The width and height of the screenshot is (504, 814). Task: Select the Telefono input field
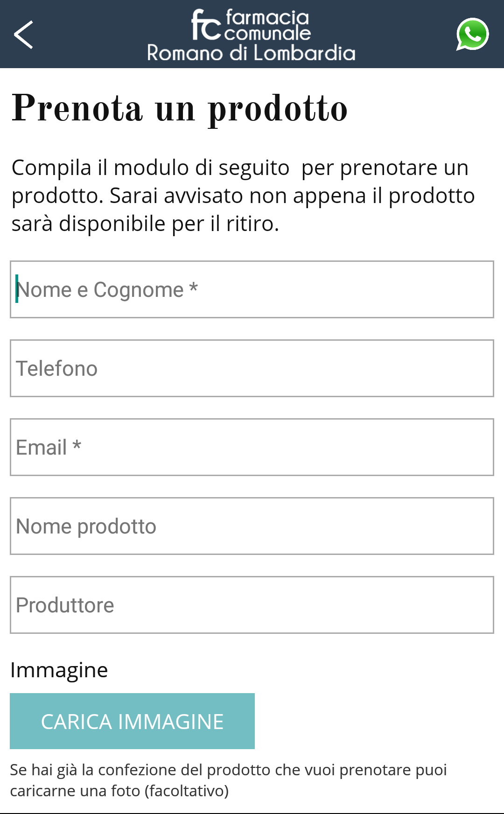click(252, 368)
